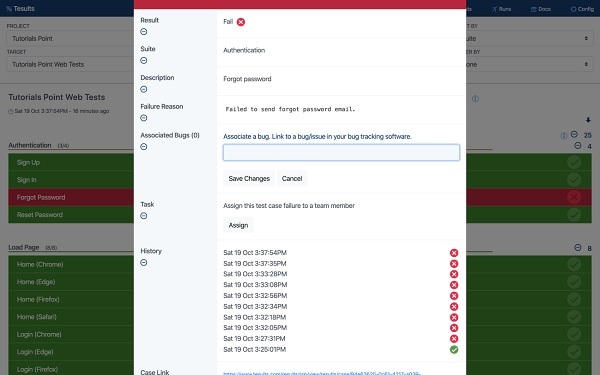
Task: Click fail icon for 3:33:28PM history run
Action: pyautogui.click(x=454, y=274)
